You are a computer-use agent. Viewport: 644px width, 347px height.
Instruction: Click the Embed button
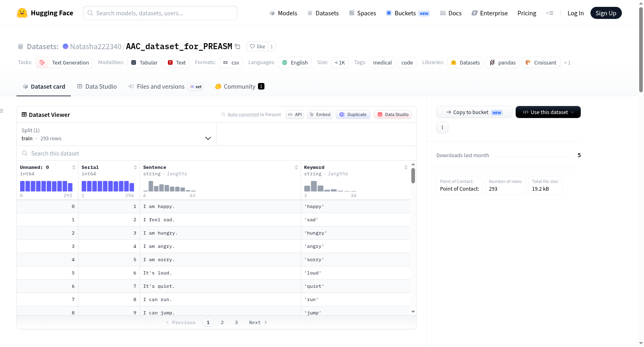coord(320,114)
